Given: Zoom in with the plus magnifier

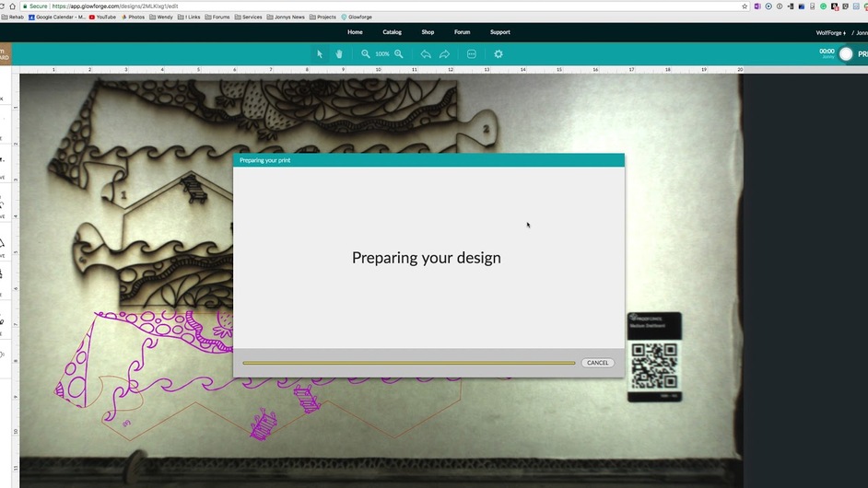Looking at the screenshot, I should coord(399,54).
